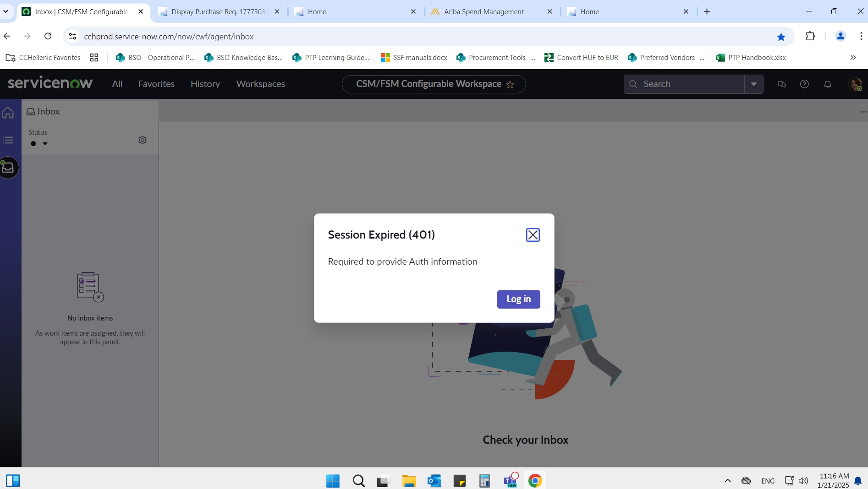
Task: Open the ServiceNow Help icon
Action: (804, 84)
